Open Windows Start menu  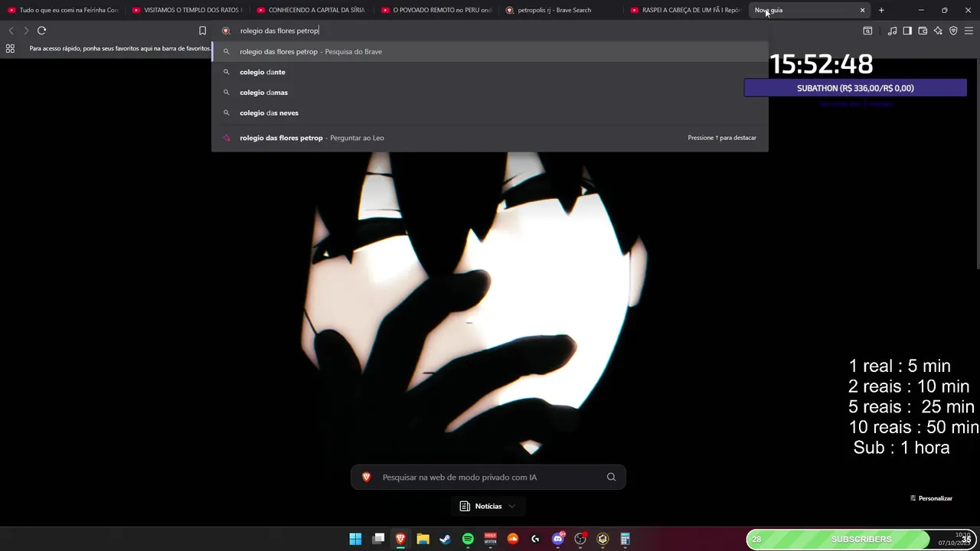(355, 539)
